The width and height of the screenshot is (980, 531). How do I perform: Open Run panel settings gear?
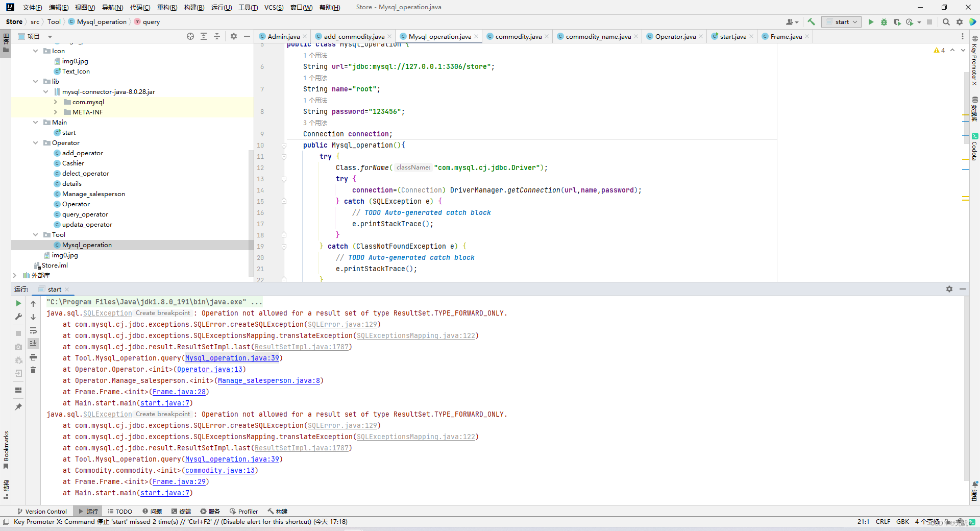(x=949, y=289)
